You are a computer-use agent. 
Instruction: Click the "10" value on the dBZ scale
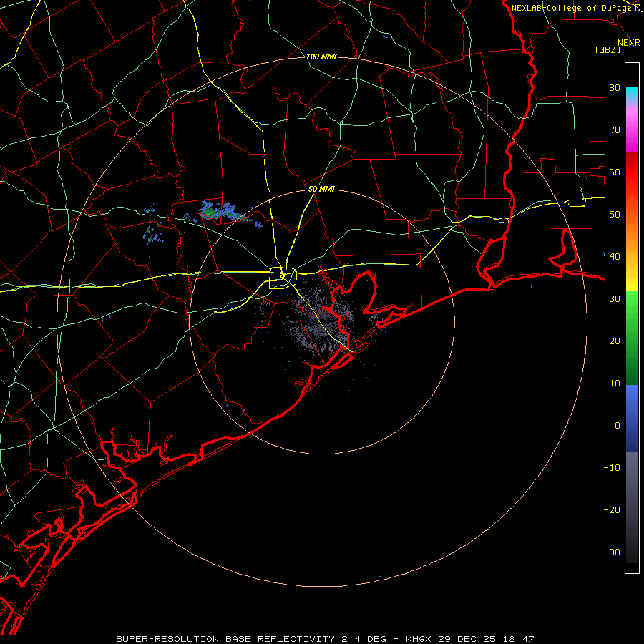(x=615, y=384)
